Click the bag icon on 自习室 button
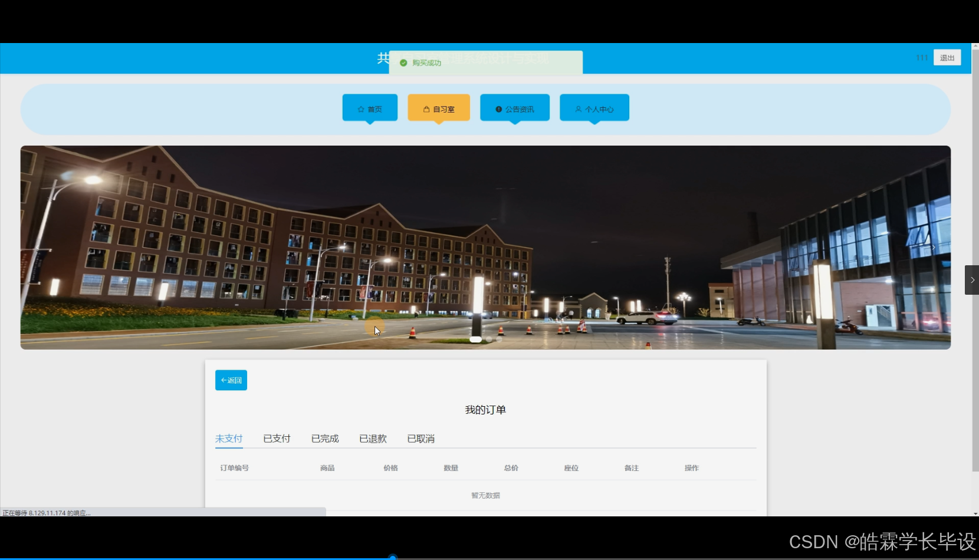The height and width of the screenshot is (560, 979). [x=426, y=109]
